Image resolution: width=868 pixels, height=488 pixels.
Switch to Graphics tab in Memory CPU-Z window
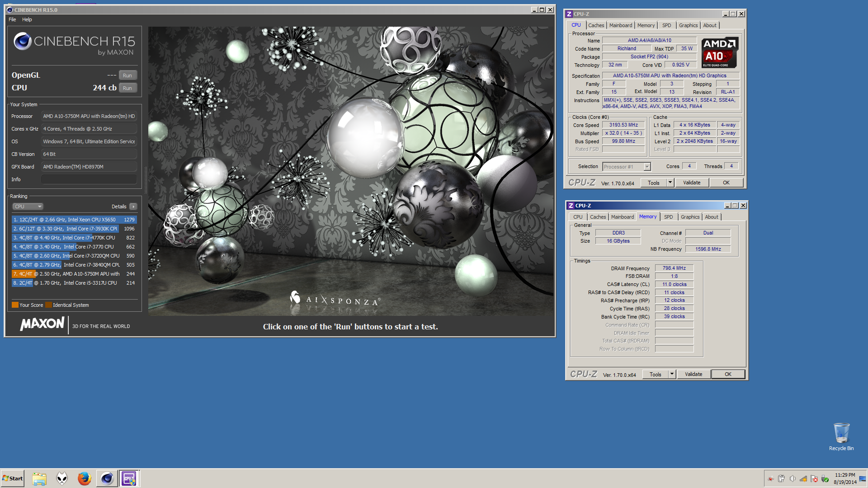tap(690, 217)
